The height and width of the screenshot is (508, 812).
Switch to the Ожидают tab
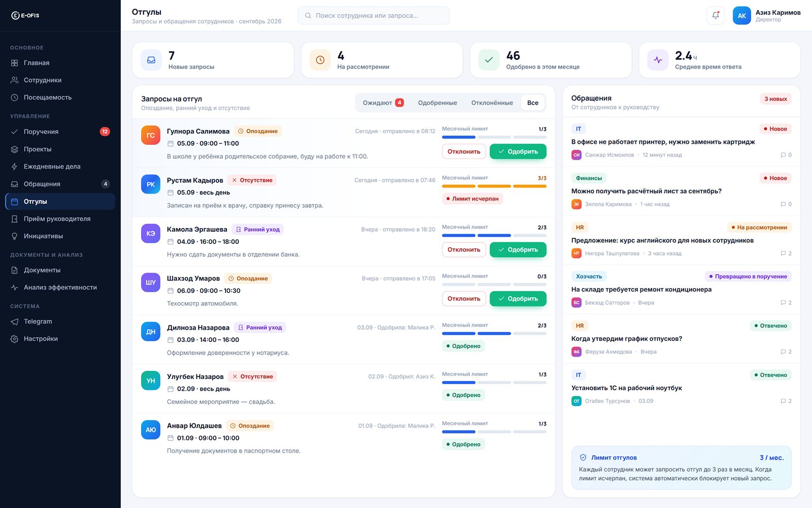tap(383, 103)
